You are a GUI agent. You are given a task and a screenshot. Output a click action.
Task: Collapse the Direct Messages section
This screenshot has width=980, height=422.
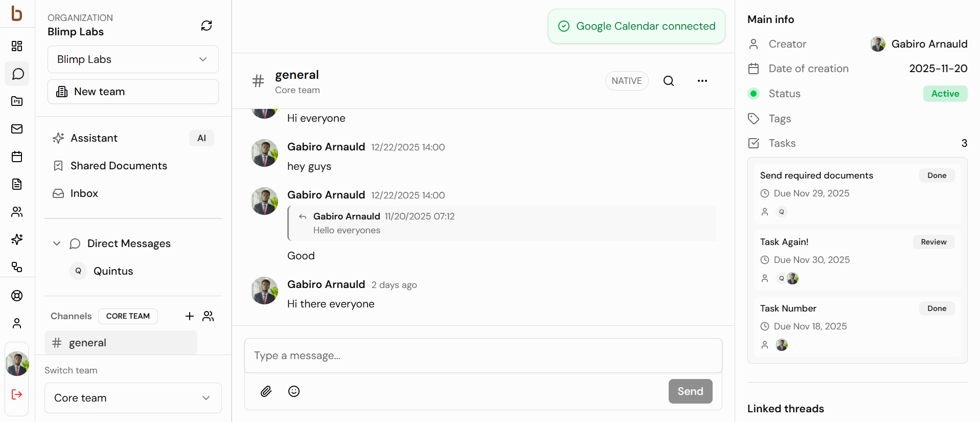(57, 243)
